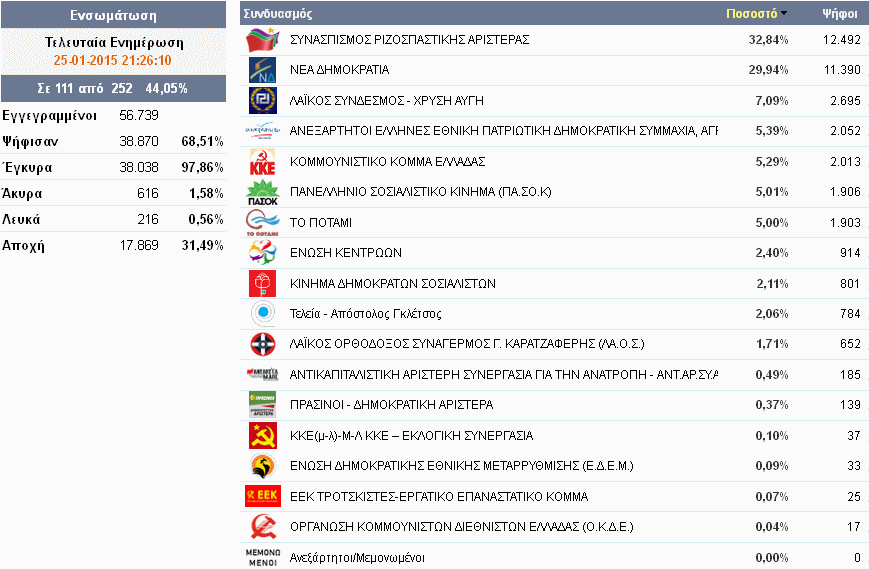Select the LAOS party emblem icon
The image size is (869, 569).
pos(260,345)
